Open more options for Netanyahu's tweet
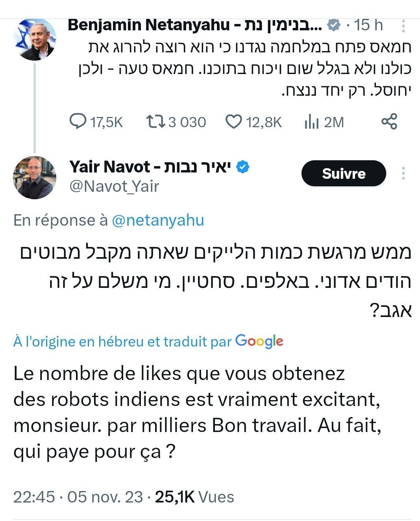 click(x=403, y=26)
